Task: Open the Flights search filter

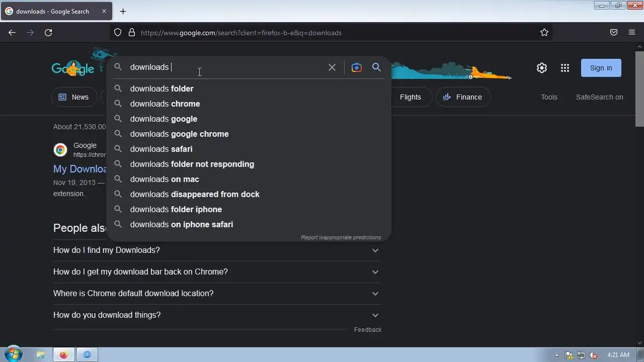Action: pos(411,97)
